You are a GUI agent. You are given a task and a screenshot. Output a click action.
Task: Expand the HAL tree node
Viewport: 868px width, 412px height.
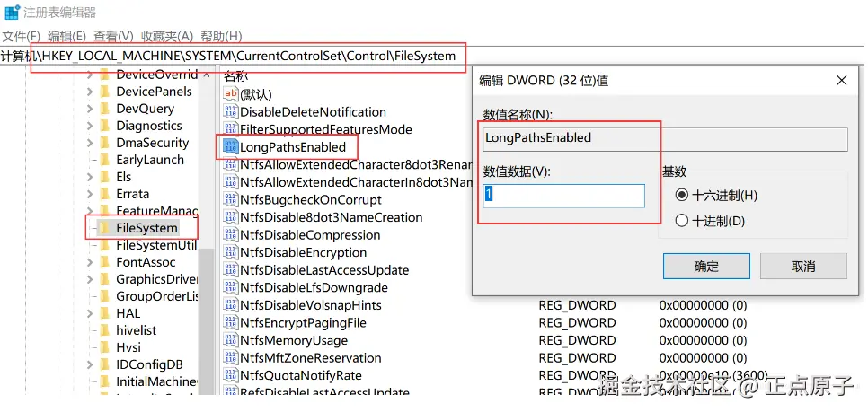(x=90, y=314)
